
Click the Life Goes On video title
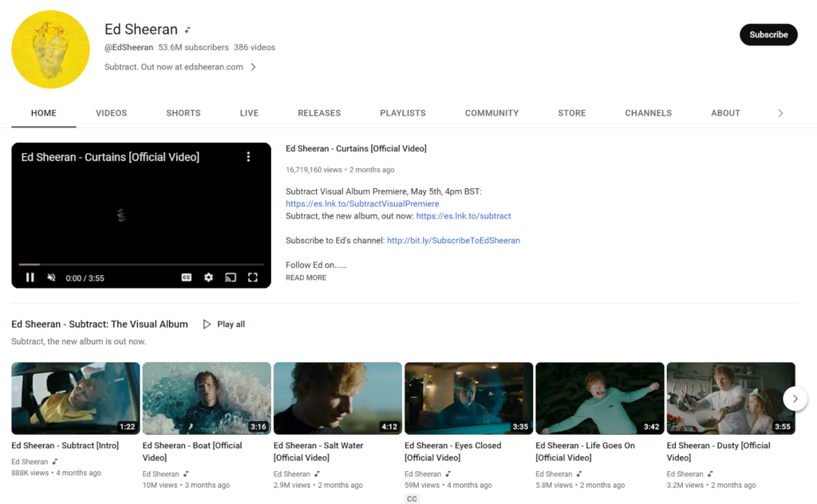tap(585, 451)
